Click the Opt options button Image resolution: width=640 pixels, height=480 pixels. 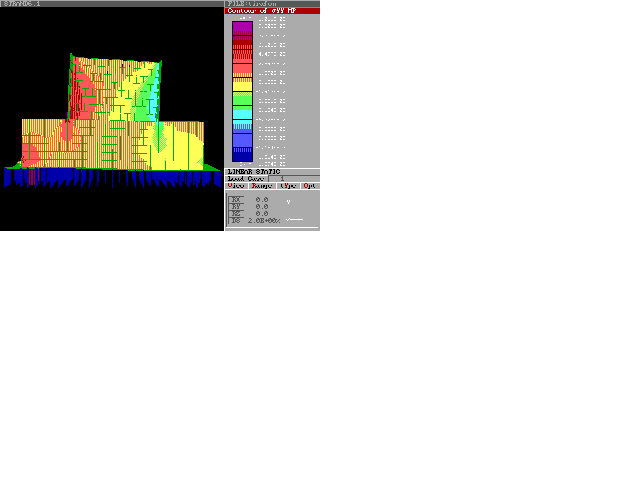point(310,186)
